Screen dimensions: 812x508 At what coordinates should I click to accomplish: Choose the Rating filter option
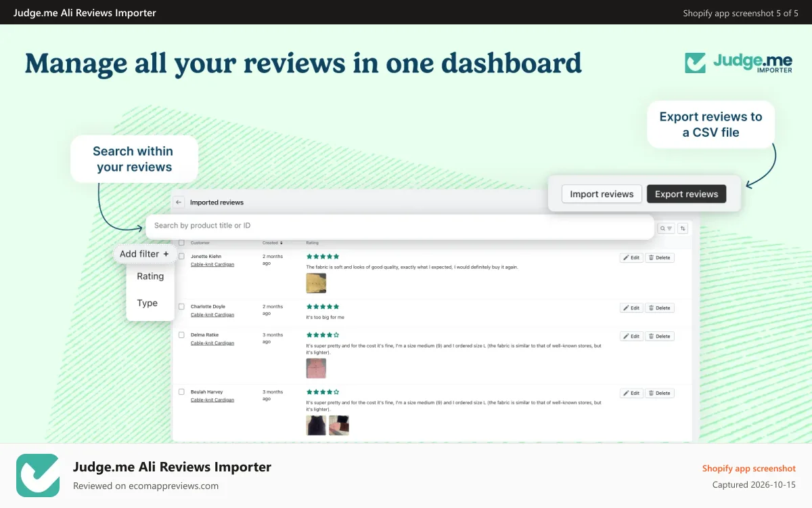point(150,276)
